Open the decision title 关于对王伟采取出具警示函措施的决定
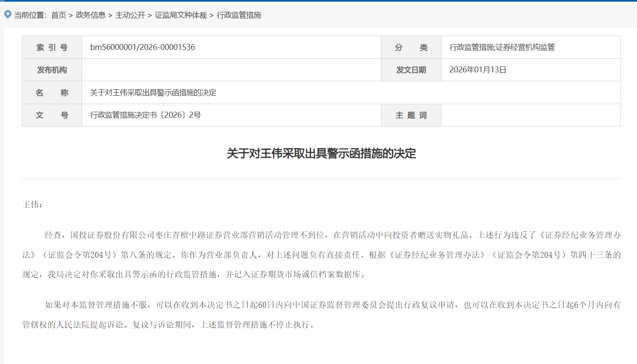The image size is (637, 364). pyautogui.click(x=152, y=92)
